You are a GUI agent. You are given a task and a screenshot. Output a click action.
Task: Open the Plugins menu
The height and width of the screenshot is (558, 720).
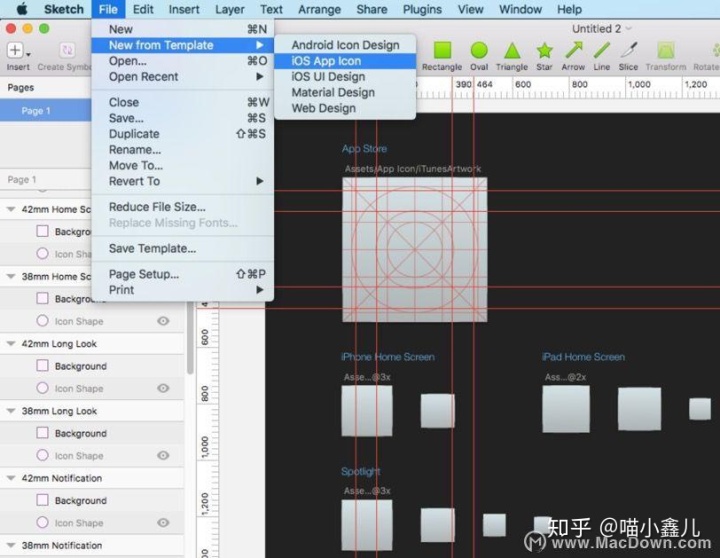pyautogui.click(x=422, y=9)
